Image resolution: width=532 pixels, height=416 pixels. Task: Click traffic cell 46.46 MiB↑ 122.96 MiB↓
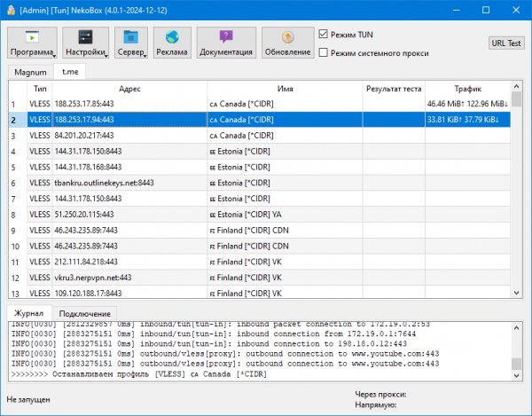[468, 104]
